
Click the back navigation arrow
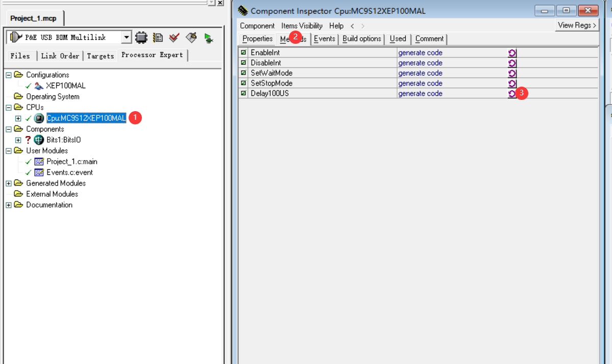click(x=352, y=26)
